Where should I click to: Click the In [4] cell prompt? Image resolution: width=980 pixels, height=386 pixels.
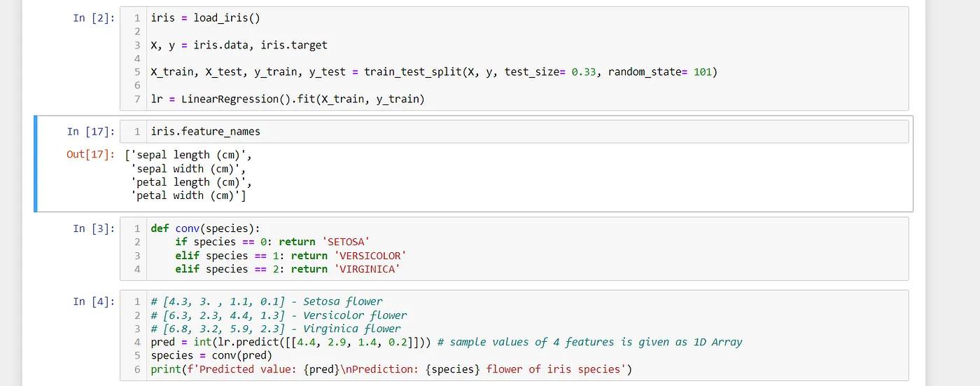pyautogui.click(x=94, y=301)
